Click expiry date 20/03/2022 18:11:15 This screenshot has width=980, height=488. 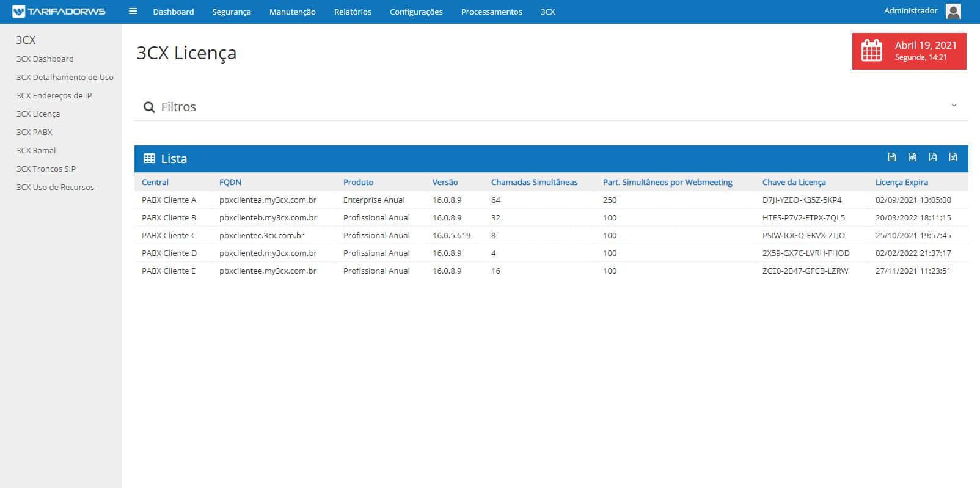click(x=913, y=217)
